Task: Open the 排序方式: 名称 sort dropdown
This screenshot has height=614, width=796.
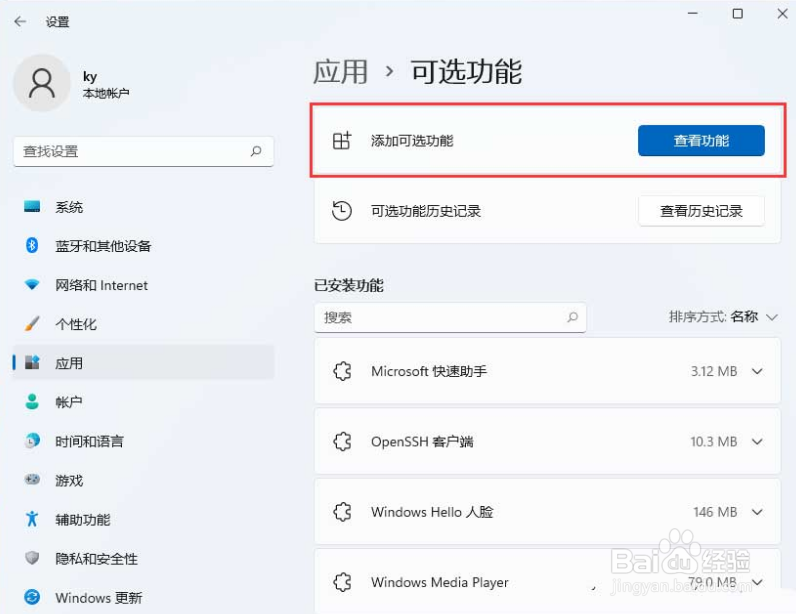Action: tap(723, 317)
